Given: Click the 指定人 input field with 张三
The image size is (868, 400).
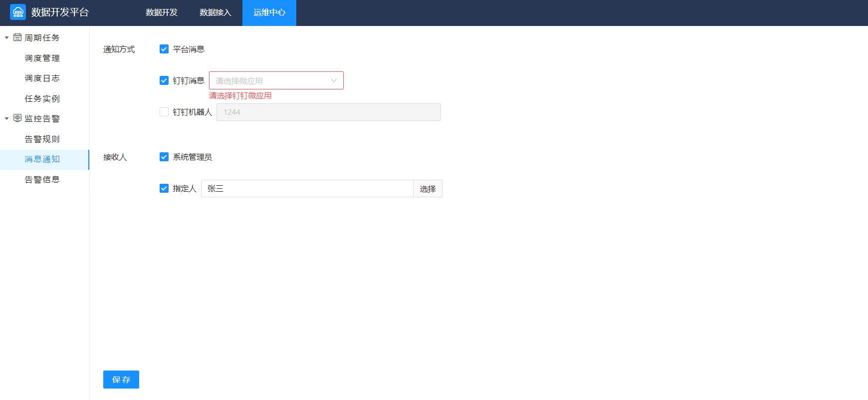Looking at the screenshot, I should coord(307,189).
